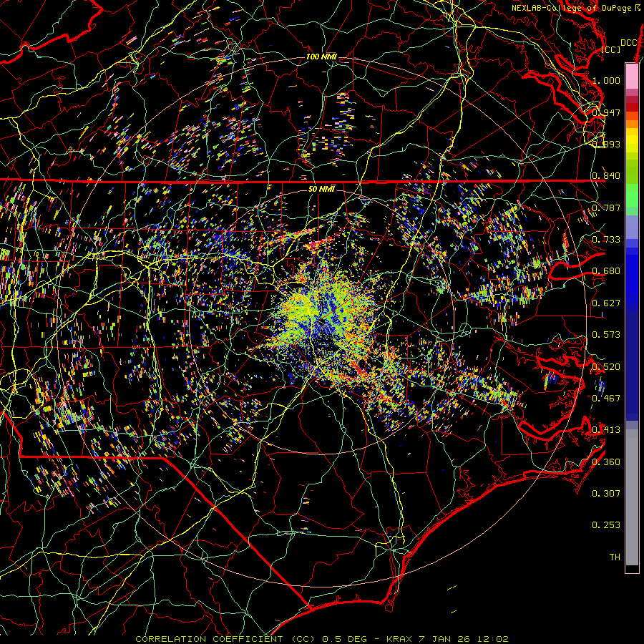This screenshot has height=644, width=644.
Task: Click the "TH" threshold label on the legend
Action: (x=615, y=557)
